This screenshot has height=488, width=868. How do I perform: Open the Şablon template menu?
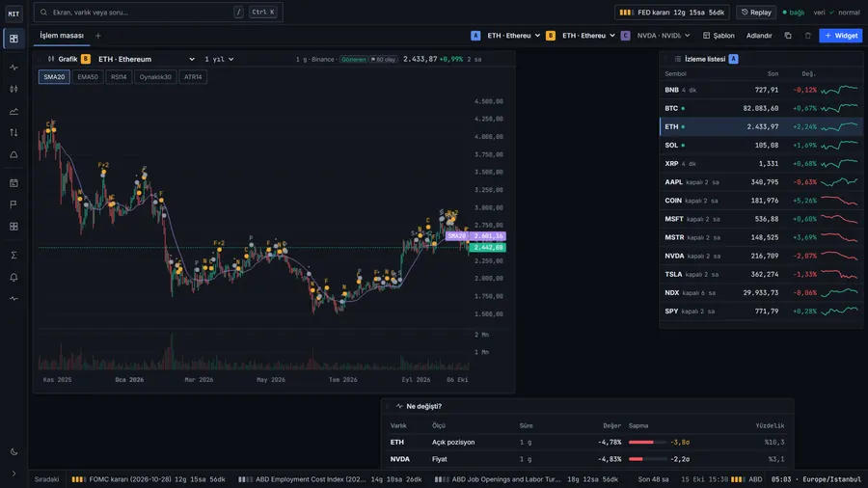pyautogui.click(x=719, y=36)
